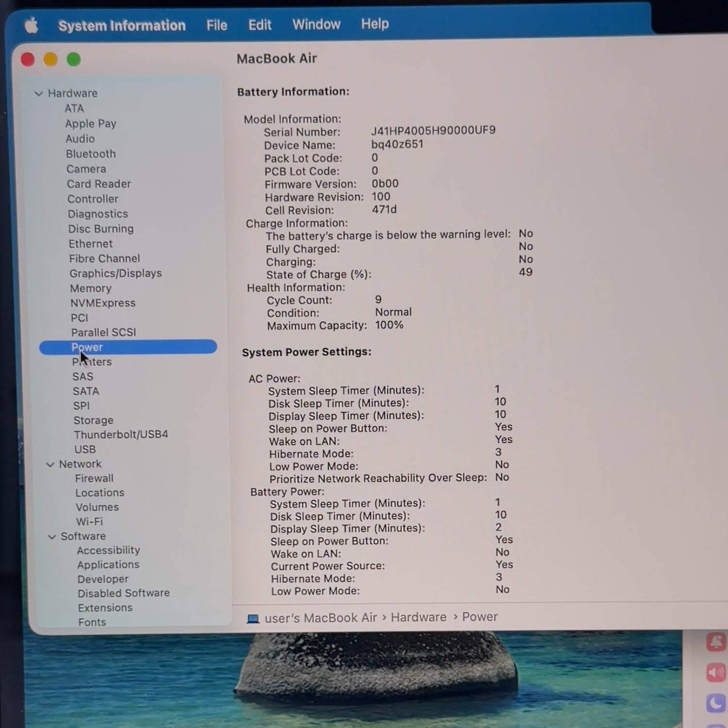728x728 pixels.
Task: Select SAS in the sidebar
Action: pos(83,377)
